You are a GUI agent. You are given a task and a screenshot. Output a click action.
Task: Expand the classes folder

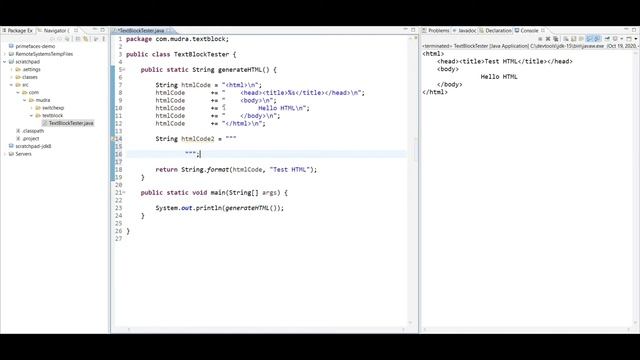pyautogui.click(x=11, y=77)
